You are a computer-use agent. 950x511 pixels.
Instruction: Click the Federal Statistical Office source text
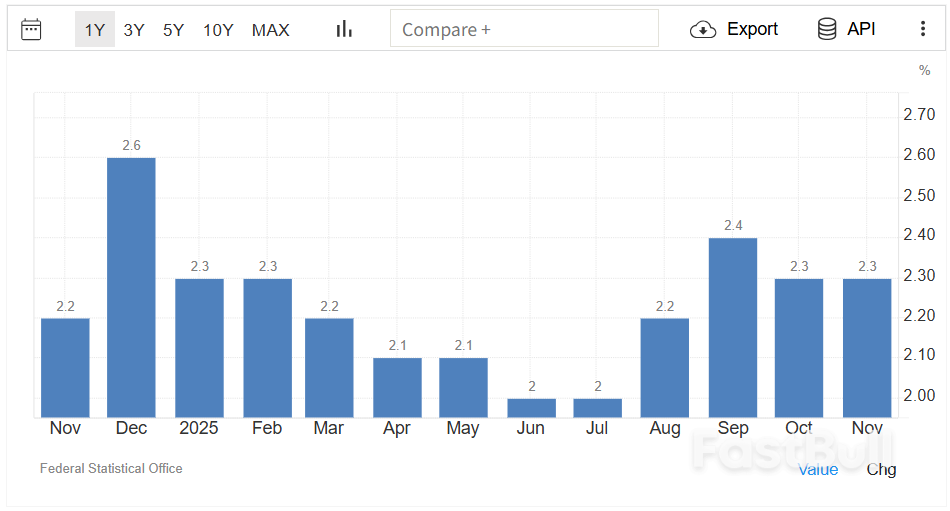pyautogui.click(x=111, y=469)
